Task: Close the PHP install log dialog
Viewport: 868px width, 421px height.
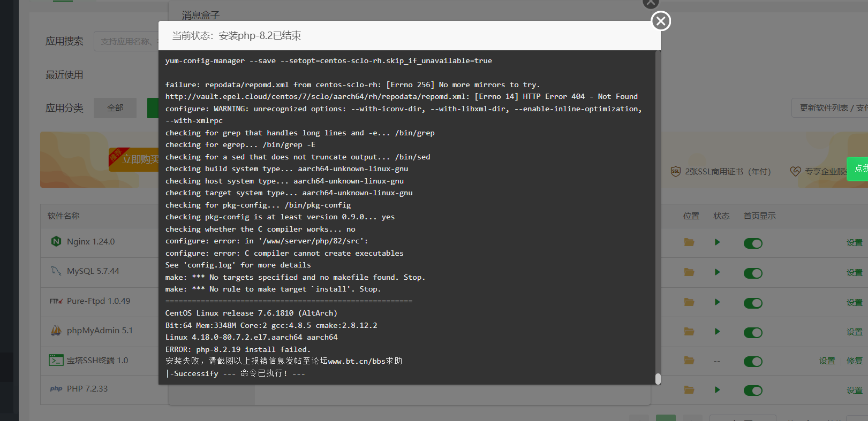Action: [661, 21]
